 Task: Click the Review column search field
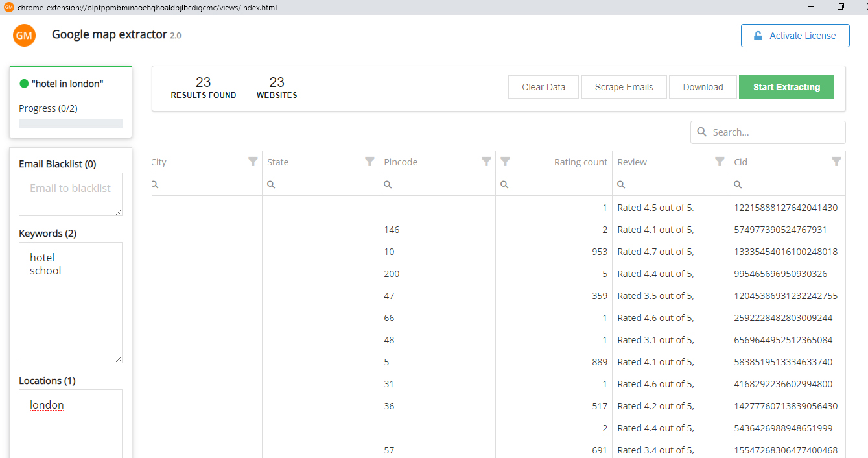point(670,184)
